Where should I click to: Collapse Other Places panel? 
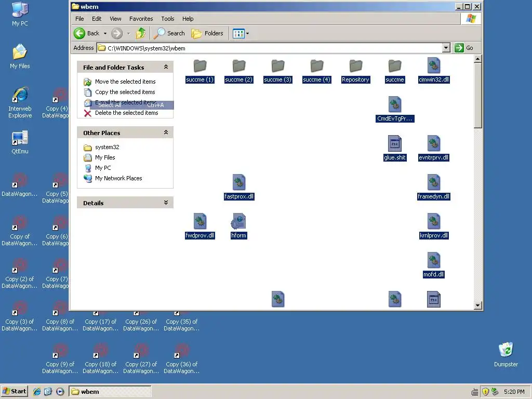click(x=166, y=132)
